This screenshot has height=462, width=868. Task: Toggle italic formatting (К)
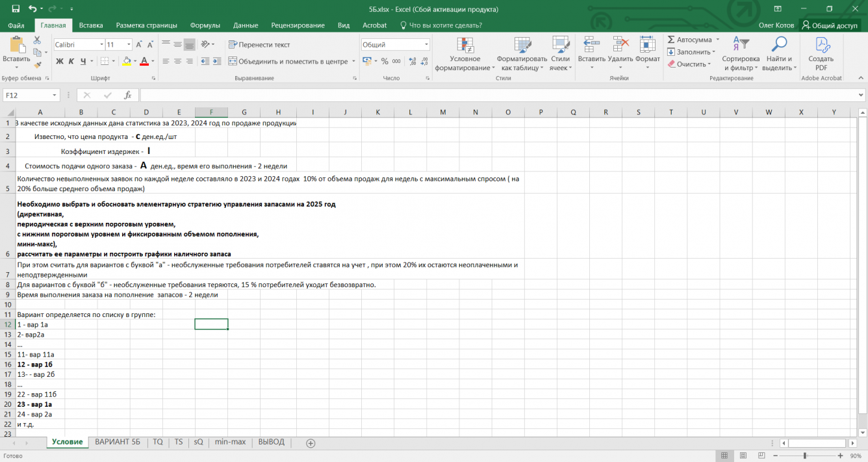point(71,61)
